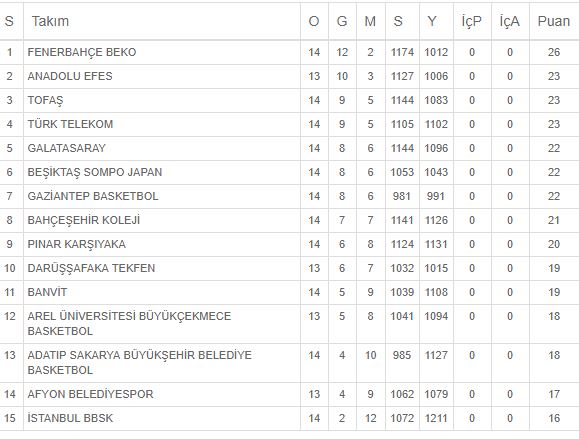This screenshot has width=579, height=439.
Task: Click BAHÇEŞEHİR KOLEJİ team name
Action: pos(83,220)
